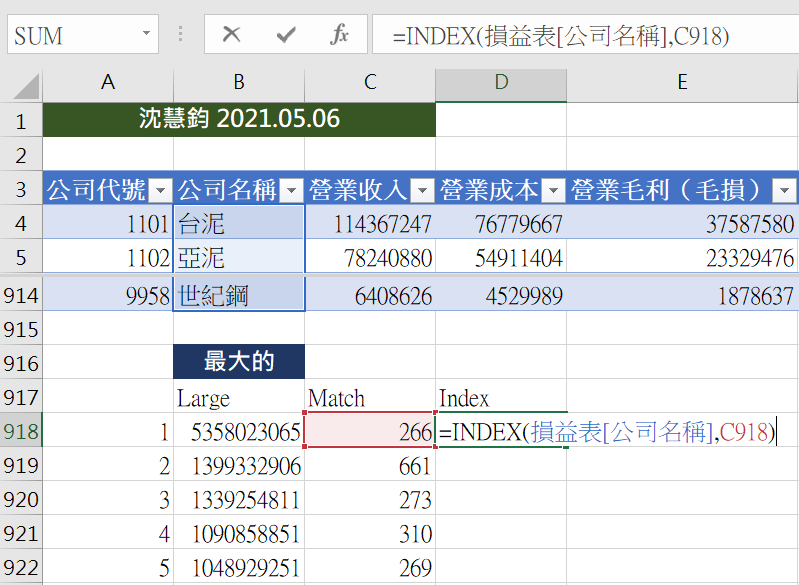This screenshot has height=585, width=799.
Task: Select row 2 header
Action: (21, 154)
